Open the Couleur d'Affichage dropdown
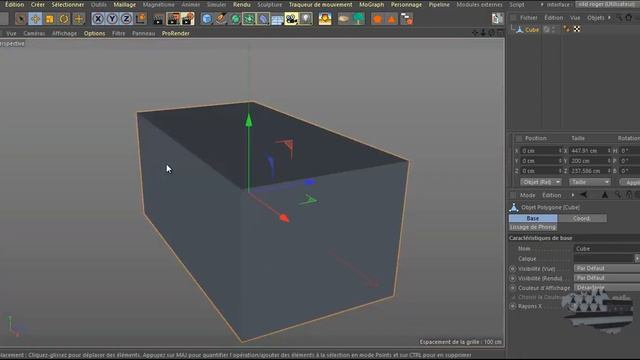This screenshot has width=640, height=360. (607, 288)
